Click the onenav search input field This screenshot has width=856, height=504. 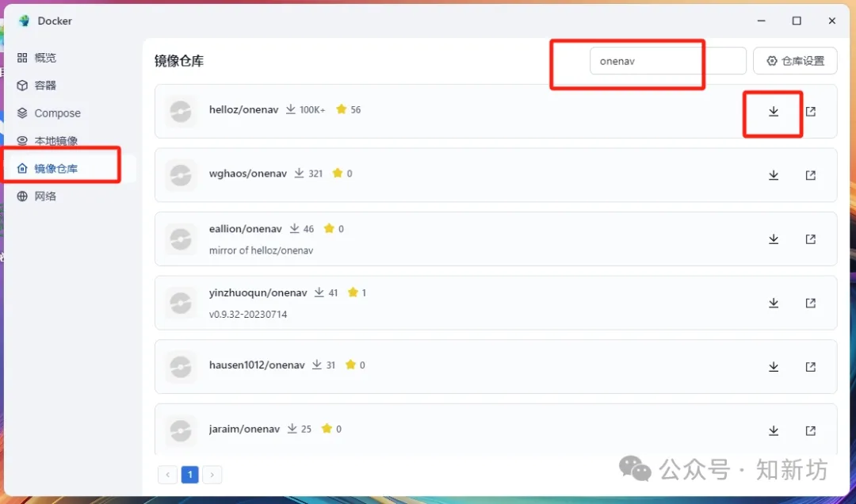667,60
